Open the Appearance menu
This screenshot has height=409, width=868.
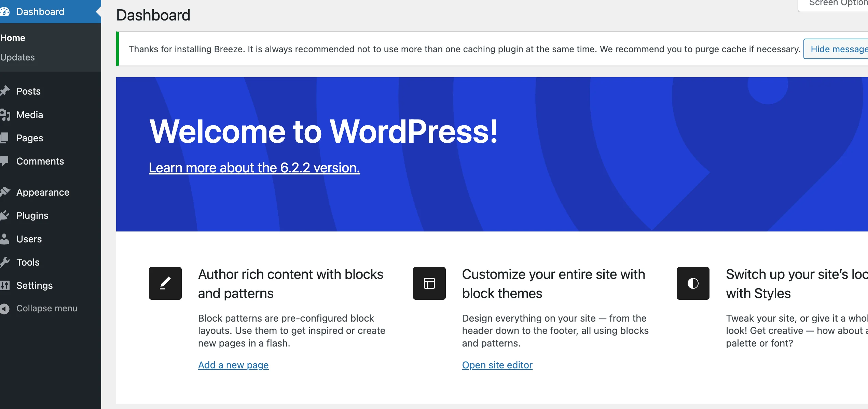[43, 192]
